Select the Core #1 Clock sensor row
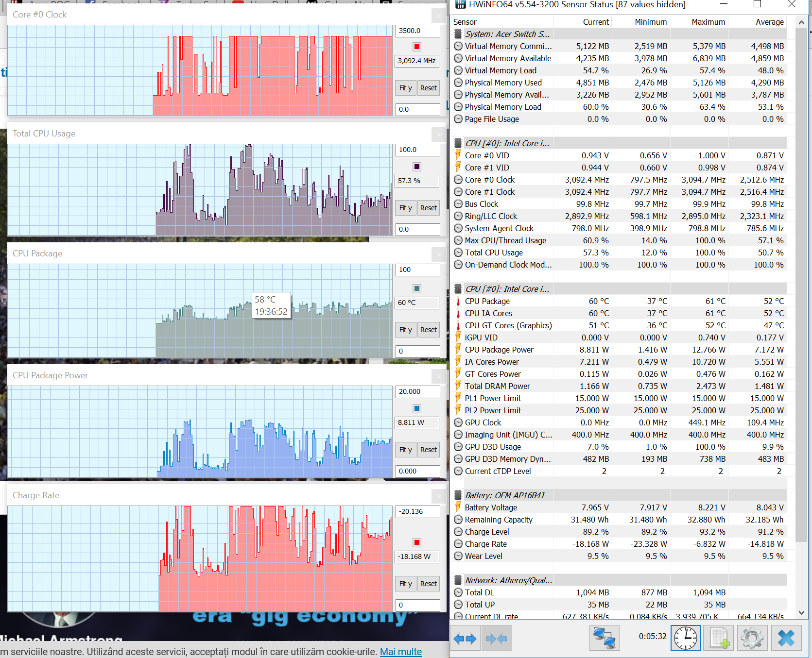Viewport: 812px width, 658px height. pos(619,192)
